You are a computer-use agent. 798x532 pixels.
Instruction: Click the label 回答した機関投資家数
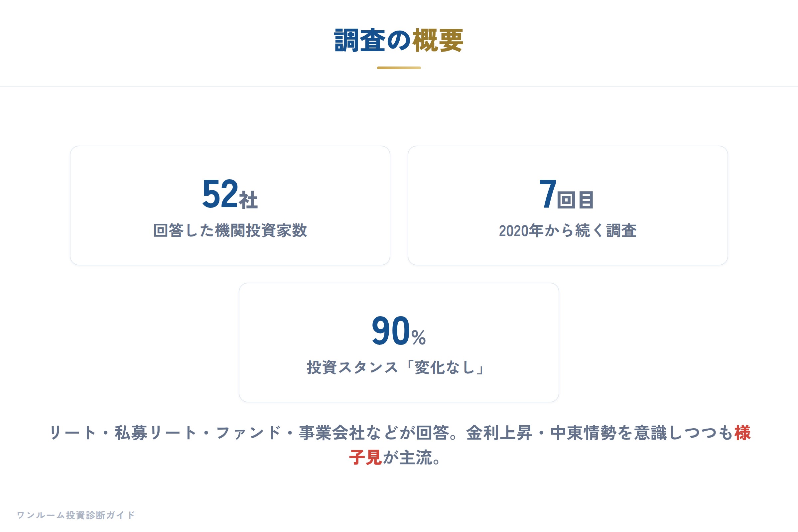[230, 231]
